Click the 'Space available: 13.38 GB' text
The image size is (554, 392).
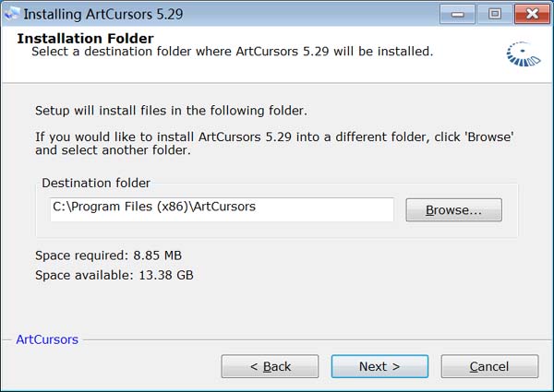[114, 275]
